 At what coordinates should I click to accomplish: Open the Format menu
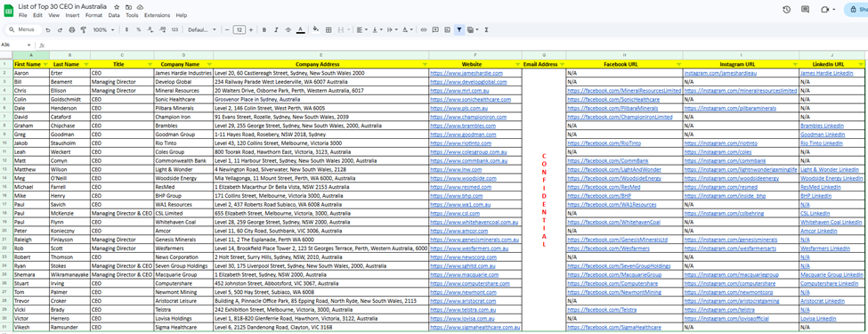94,15
